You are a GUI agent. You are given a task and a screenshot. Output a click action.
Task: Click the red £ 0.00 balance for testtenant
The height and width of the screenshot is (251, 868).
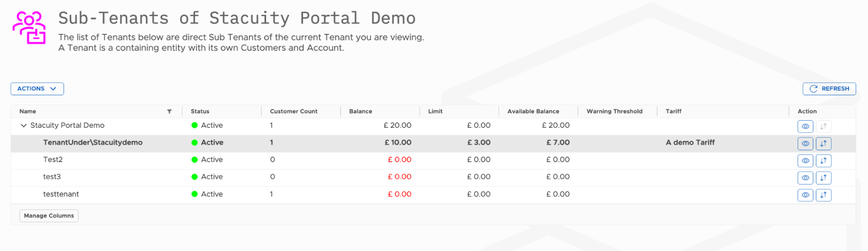coord(399,194)
